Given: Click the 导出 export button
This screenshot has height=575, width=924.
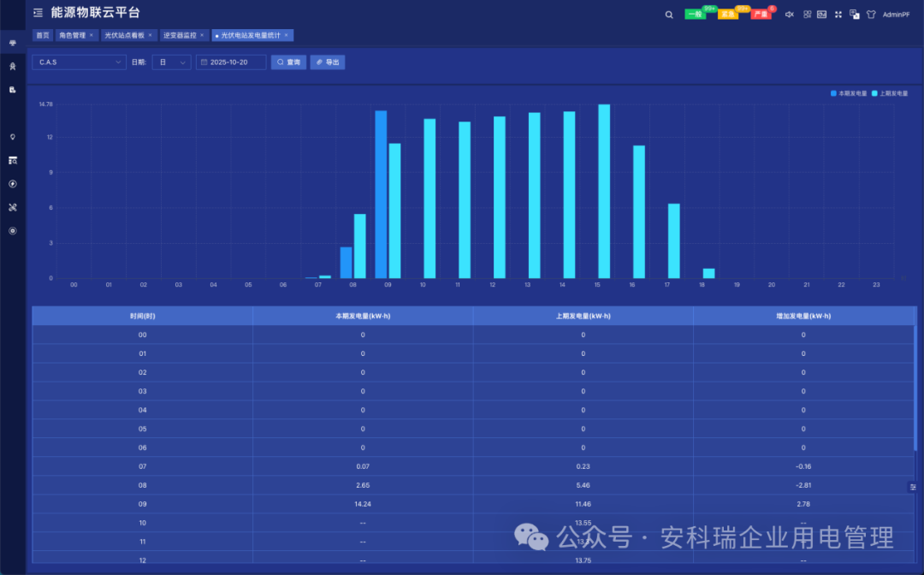Looking at the screenshot, I should [x=327, y=62].
